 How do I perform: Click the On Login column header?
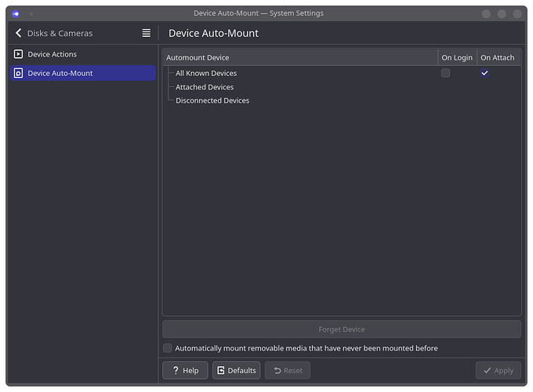point(457,57)
